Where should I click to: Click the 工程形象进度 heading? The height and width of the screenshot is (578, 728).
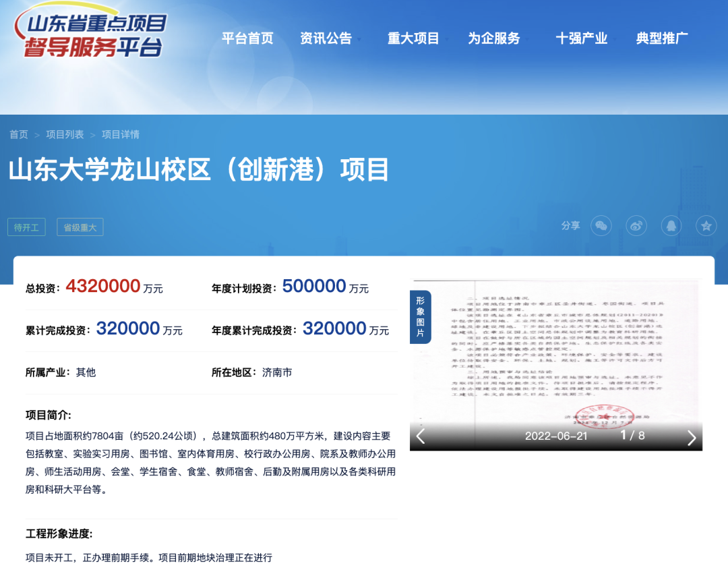[59, 533]
